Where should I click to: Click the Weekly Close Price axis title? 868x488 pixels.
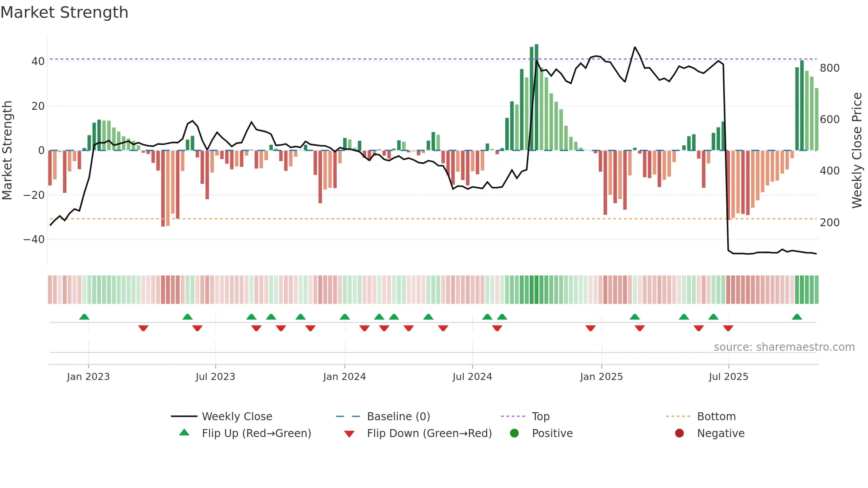pos(857,151)
